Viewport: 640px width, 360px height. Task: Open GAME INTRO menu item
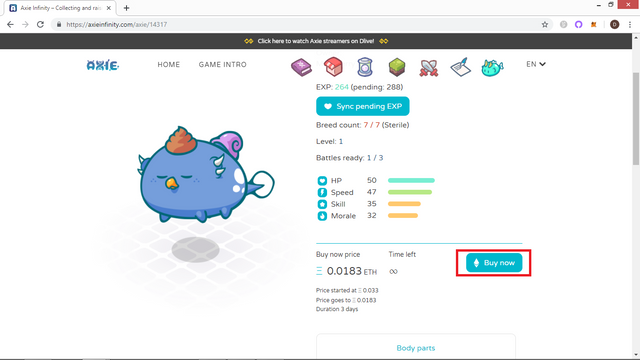[x=222, y=64]
